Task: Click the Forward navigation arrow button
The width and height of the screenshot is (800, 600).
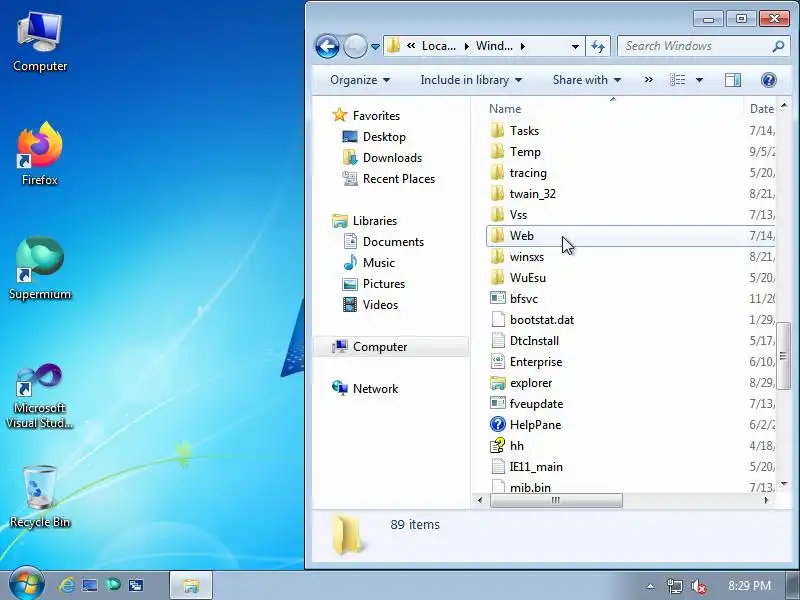Action: (x=355, y=46)
